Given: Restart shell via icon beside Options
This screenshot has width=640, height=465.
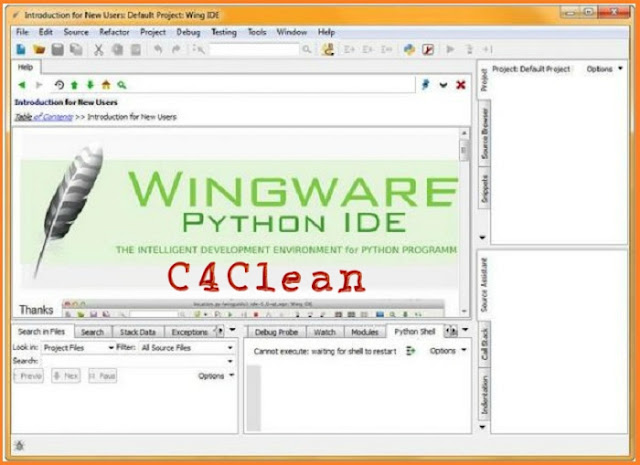Looking at the screenshot, I should 411,351.
